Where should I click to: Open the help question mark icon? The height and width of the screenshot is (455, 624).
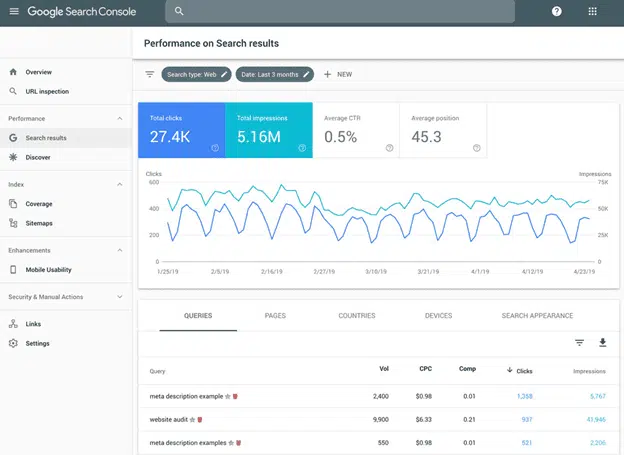coord(556,11)
